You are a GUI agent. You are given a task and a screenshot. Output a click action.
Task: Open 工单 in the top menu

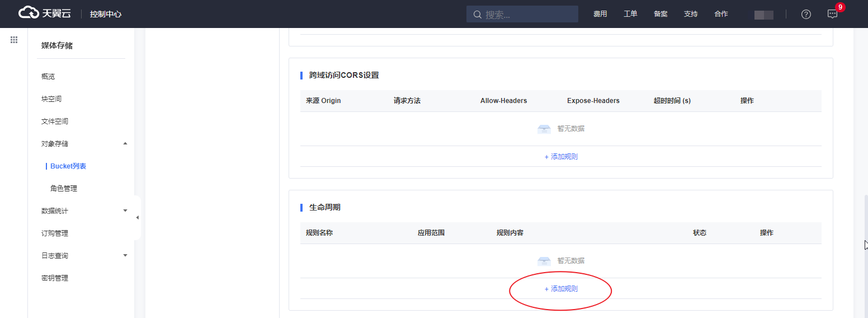[630, 14]
